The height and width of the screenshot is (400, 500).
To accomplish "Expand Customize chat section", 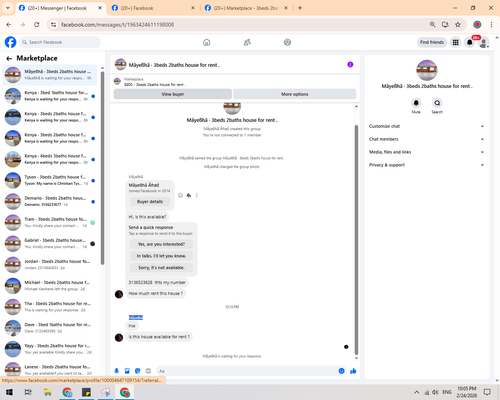I will click(426, 126).
